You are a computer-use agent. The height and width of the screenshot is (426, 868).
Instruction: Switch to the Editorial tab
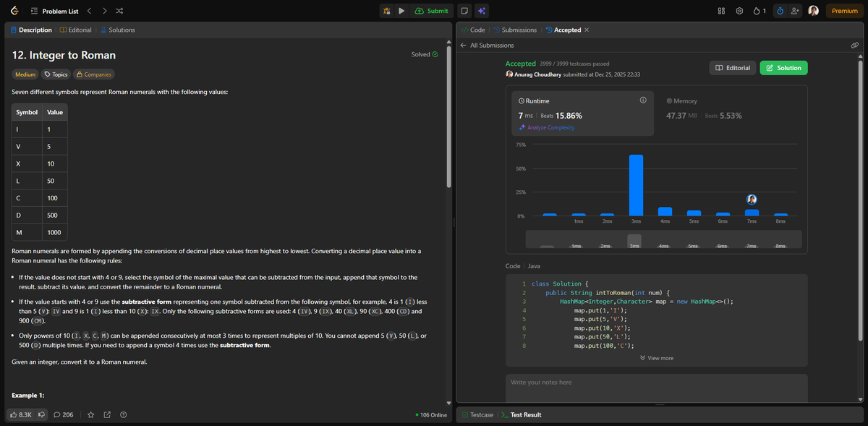click(x=75, y=30)
